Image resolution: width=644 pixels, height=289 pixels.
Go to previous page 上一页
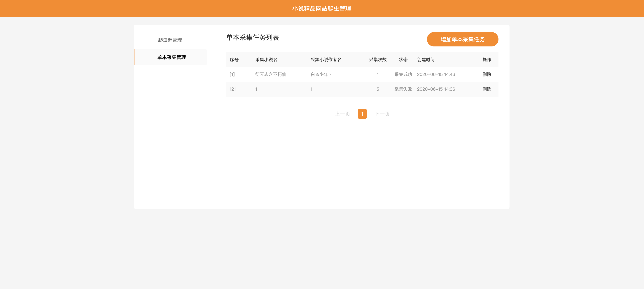click(x=342, y=114)
